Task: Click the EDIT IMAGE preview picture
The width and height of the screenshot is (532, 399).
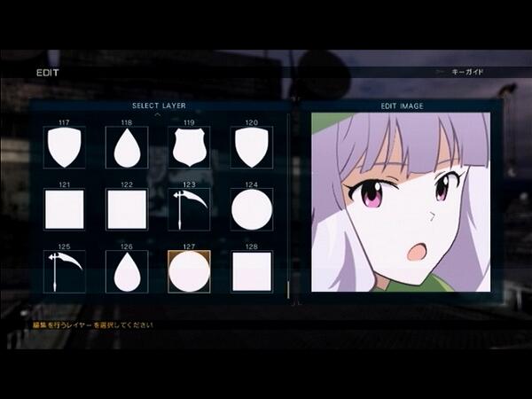Action: [401, 202]
